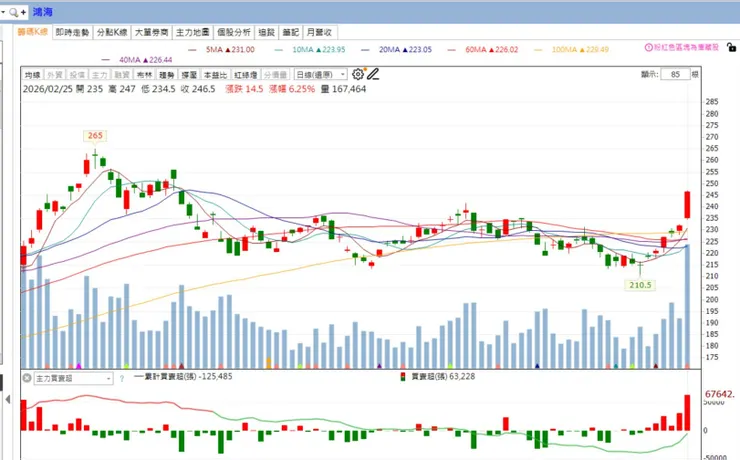The height and width of the screenshot is (460, 740).
Task: Toggle the 布林 Bollinger overlay
Action: 144,75
